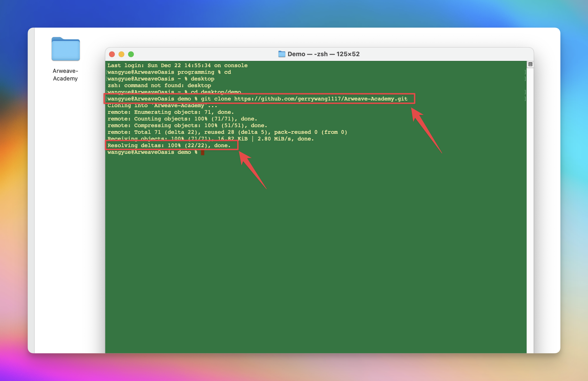Click 'remote: Compressing objects: 100%' line
The image size is (588, 381).
[187, 125]
